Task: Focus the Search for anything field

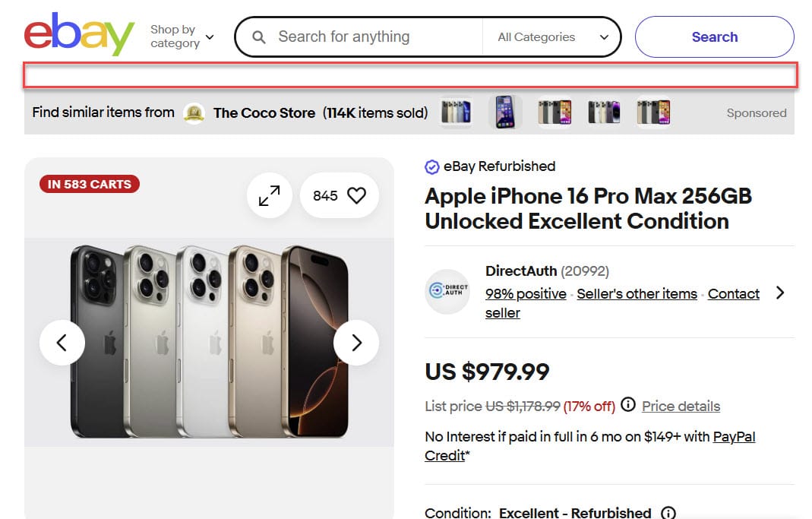Action: tap(372, 37)
